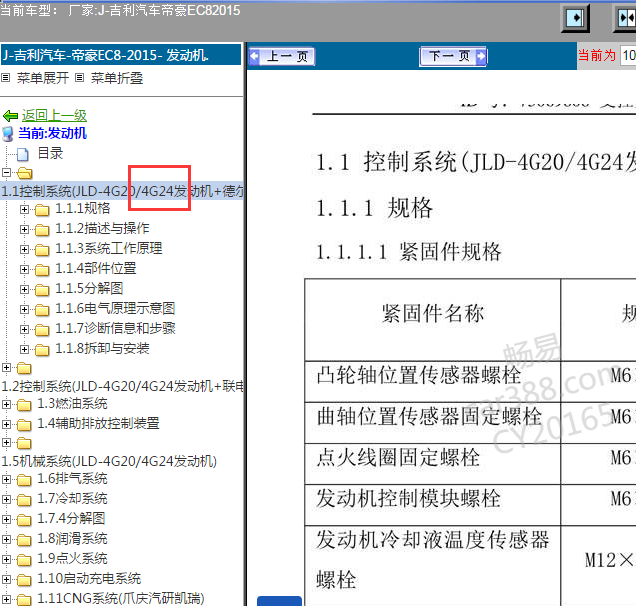Click folder icon of 1.1.6电气原理示意图
Image resolution: width=636 pixels, height=606 pixels.
[x=42, y=309]
